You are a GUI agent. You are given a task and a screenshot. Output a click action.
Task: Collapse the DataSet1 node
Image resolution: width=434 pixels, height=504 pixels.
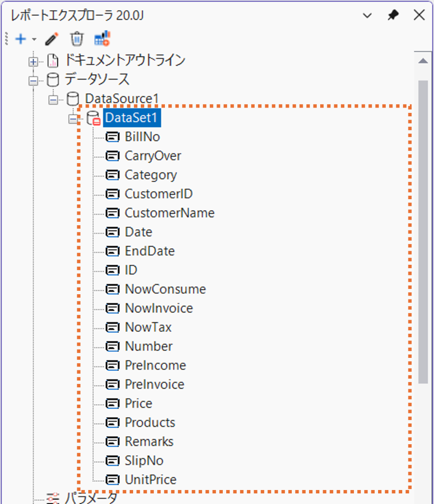[73, 119]
